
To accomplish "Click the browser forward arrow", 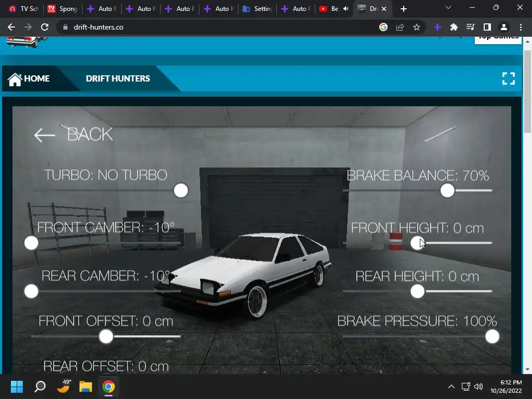I will [28, 27].
